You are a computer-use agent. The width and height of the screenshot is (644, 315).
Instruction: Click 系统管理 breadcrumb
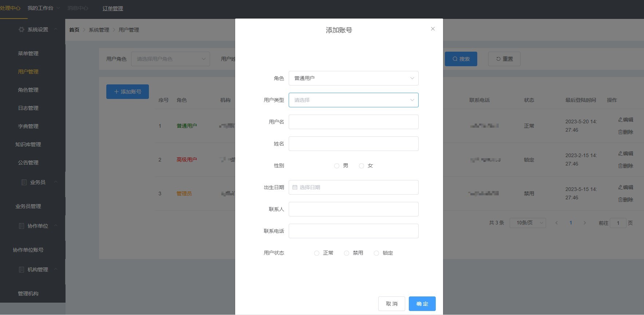99,30
